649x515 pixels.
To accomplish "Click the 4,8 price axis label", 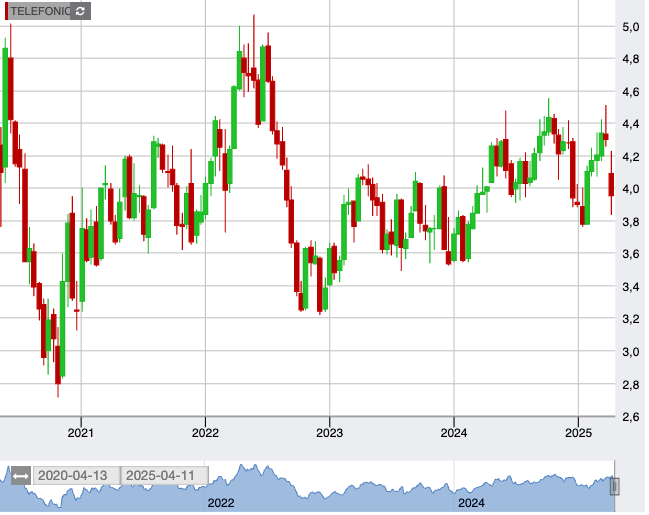I will click(x=631, y=59).
